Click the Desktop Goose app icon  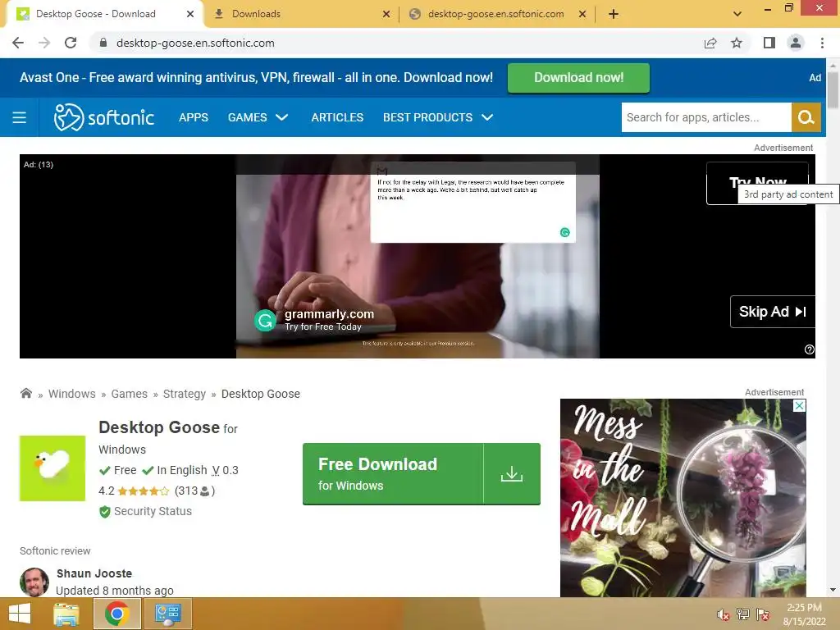click(x=52, y=468)
